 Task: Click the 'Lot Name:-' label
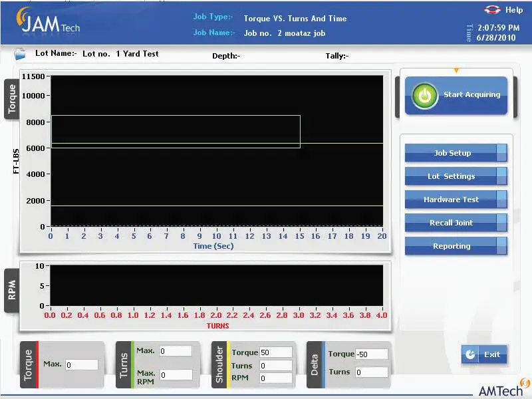pos(56,53)
